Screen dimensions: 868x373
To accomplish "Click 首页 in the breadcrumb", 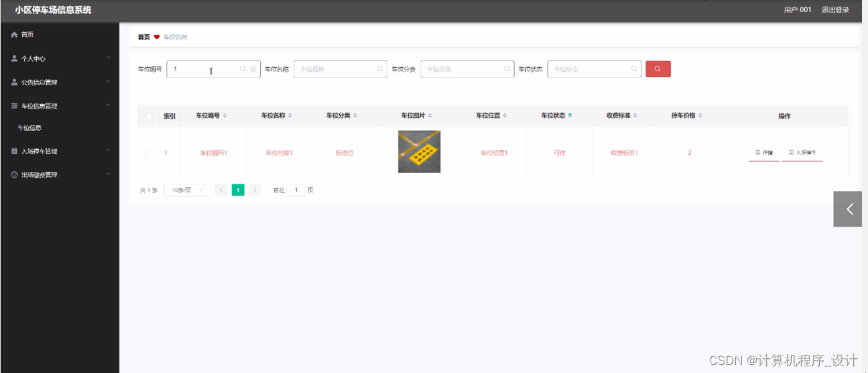I will 143,37.
